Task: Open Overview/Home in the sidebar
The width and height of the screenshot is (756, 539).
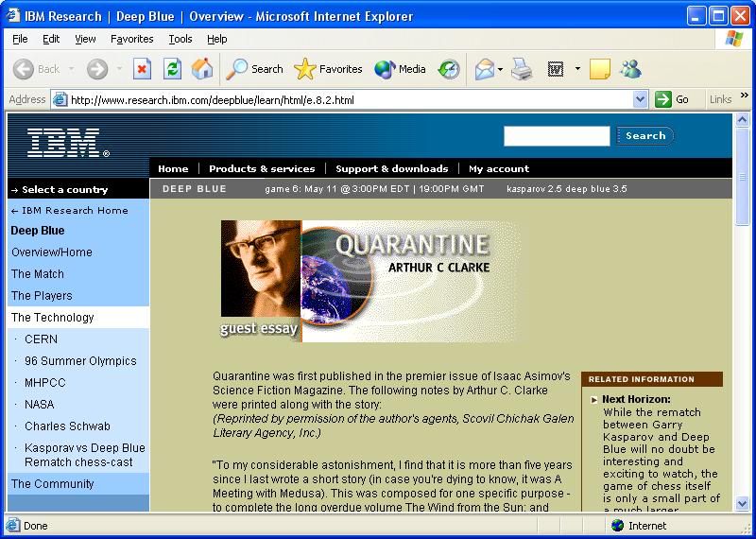Action: click(52, 252)
